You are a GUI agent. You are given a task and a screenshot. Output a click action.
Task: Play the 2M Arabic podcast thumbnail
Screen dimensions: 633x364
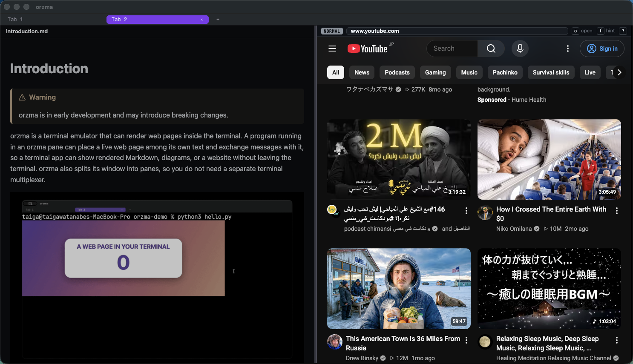(x=399, y=159)
